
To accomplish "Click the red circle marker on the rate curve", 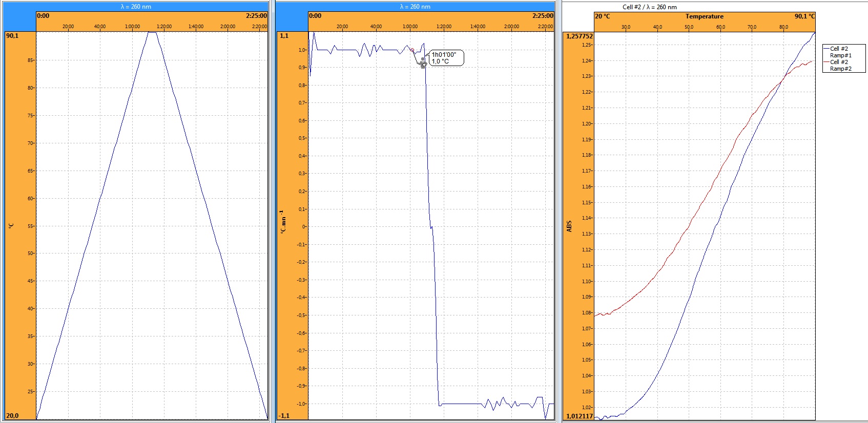I will click(x=412, y=50).
